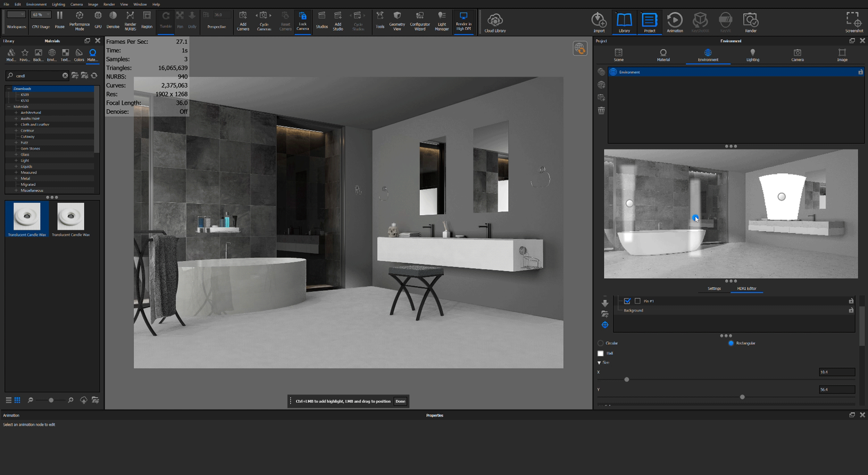Viewport: 868px width, 475px height.
Task: Expand the Metal materials folder
Action: (x=16, y=178)
